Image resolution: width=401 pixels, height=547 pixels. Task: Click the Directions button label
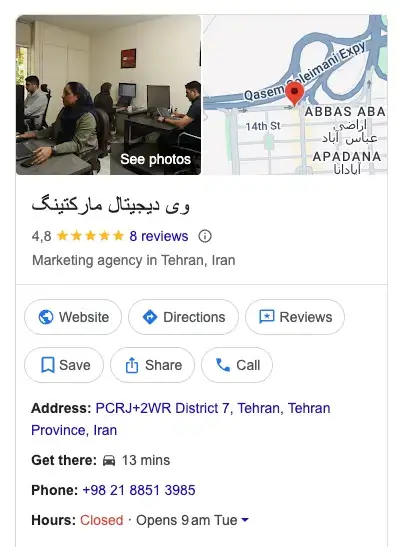(194, 317)
